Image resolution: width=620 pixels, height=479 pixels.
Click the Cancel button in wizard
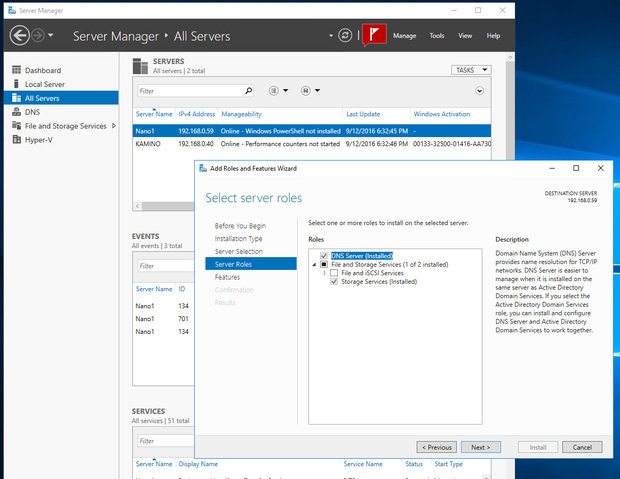click(x=582, y=447)
